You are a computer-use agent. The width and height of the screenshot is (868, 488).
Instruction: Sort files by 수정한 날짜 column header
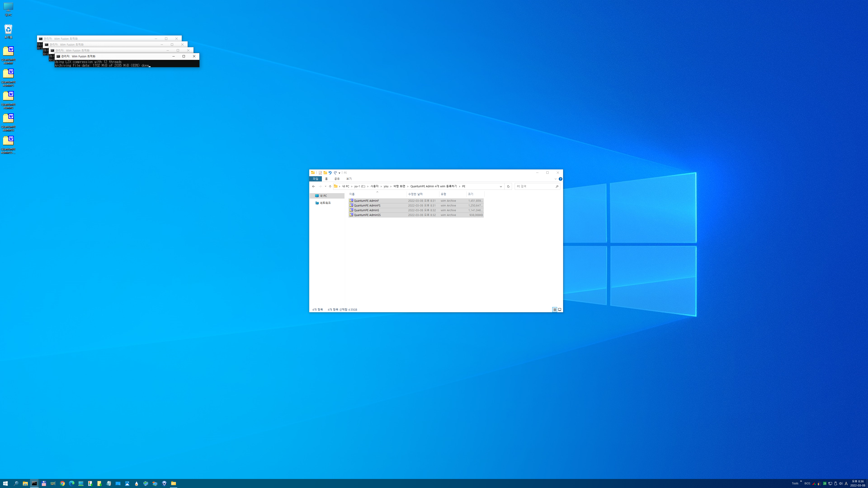[423, 194]
